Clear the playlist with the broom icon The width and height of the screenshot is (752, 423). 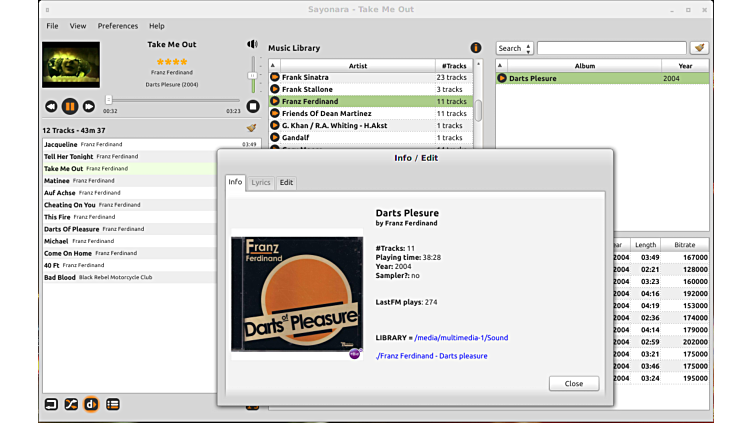click(251, 128)
